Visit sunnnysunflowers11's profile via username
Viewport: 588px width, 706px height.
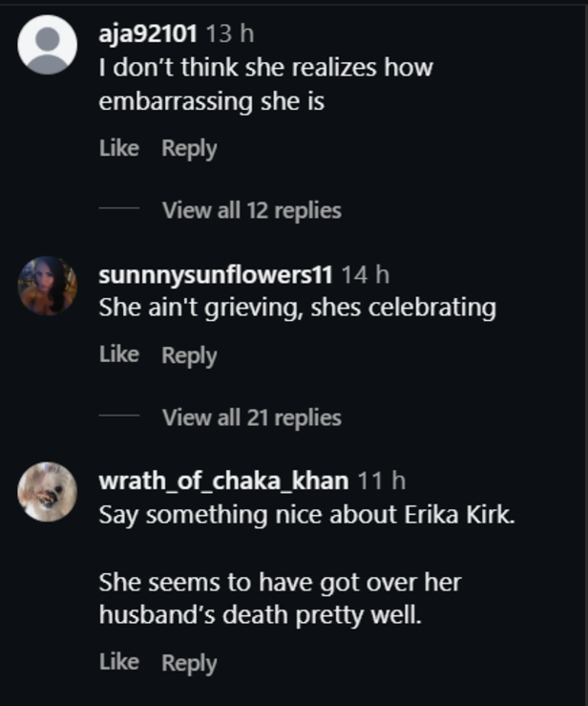tap(216, 275)
